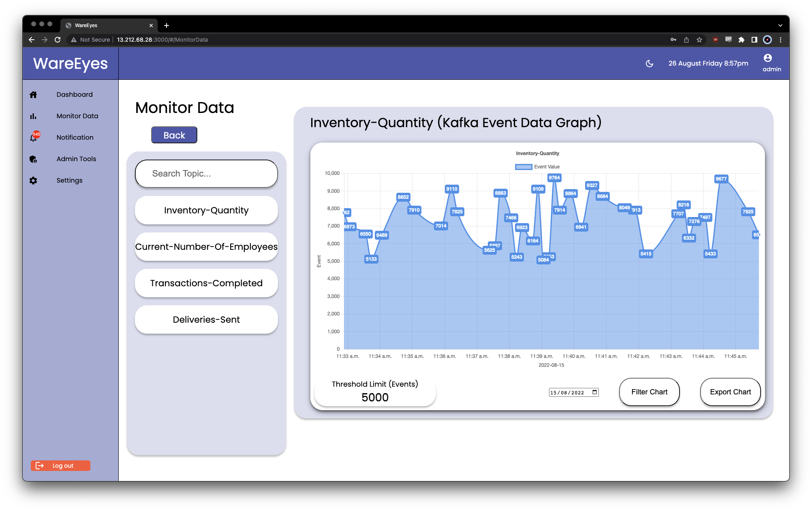Viewport: 812px width, 511px height.
Task: Open a new browser tab with plus
Action: (x=167, y=26)
